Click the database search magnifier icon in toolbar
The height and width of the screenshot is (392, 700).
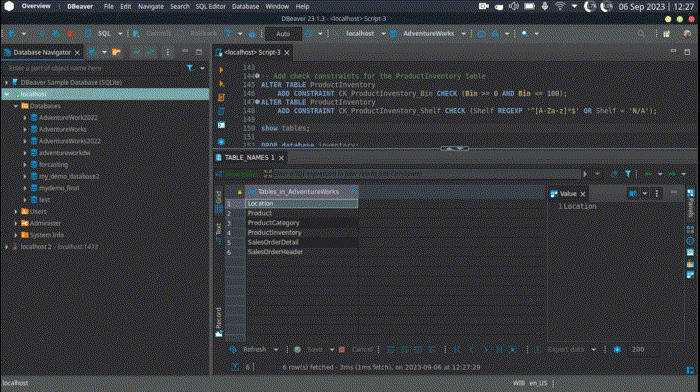(x=525, y=33)
